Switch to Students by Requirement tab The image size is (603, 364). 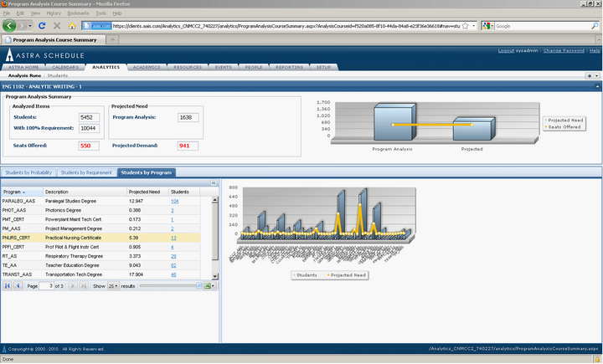pyautogui.click(x=86, y=172)
